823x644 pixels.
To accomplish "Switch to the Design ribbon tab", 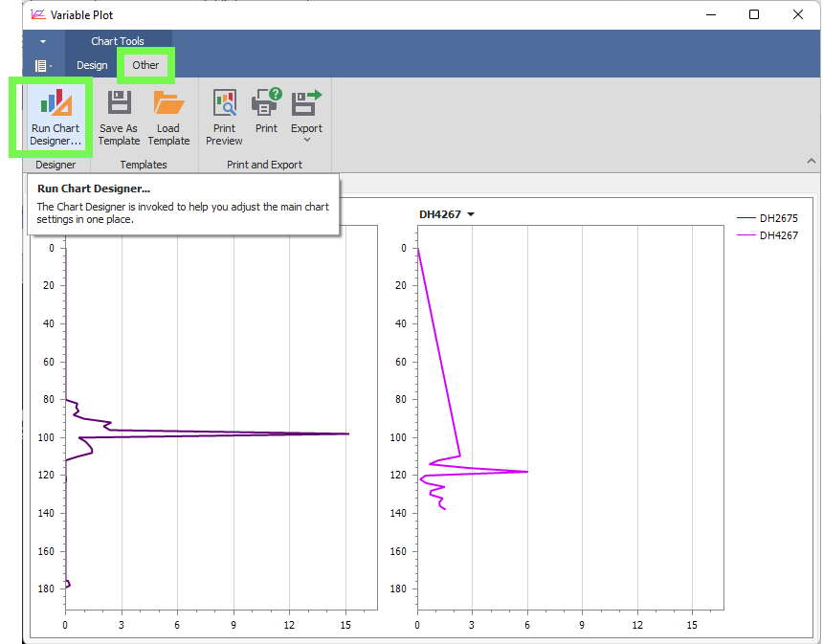I will tap(92, 65).
